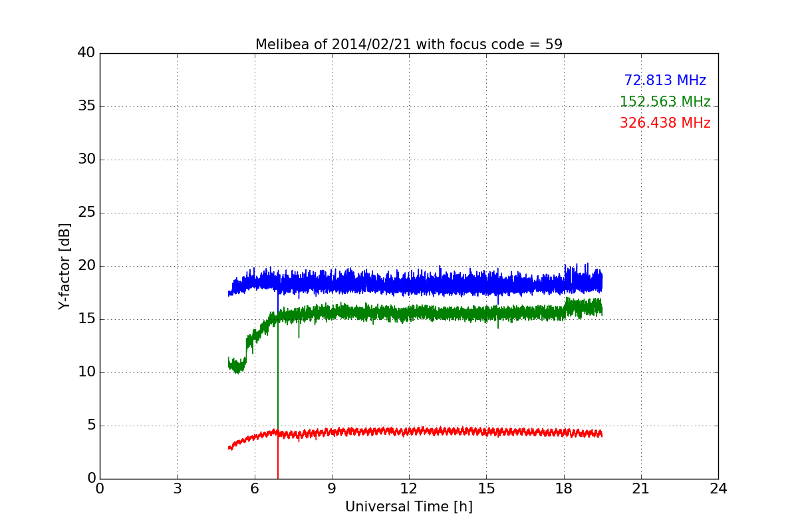This screenshot has height=532, width=798.
Task: Select the 72.813 MHz legend label
Action: [665, 80]
